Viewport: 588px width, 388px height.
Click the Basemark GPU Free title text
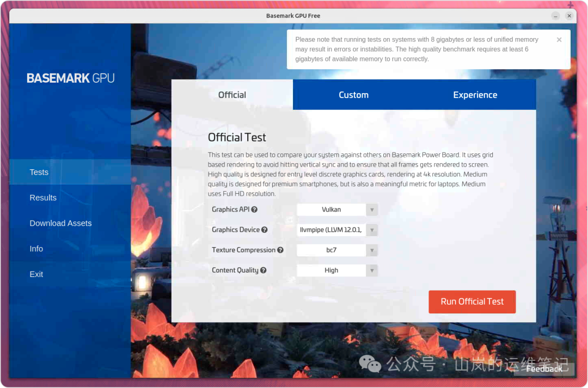click(293, 16)
